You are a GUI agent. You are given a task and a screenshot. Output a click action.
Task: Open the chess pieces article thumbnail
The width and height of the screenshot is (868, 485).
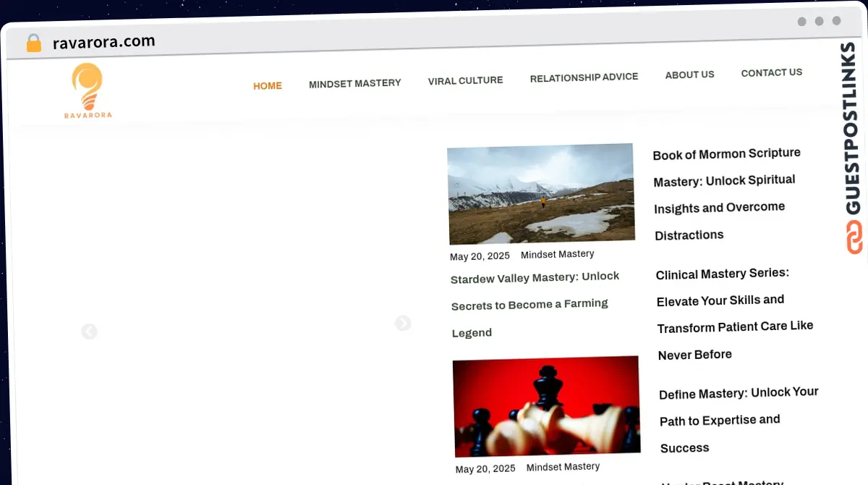click(x=546, y=405)
